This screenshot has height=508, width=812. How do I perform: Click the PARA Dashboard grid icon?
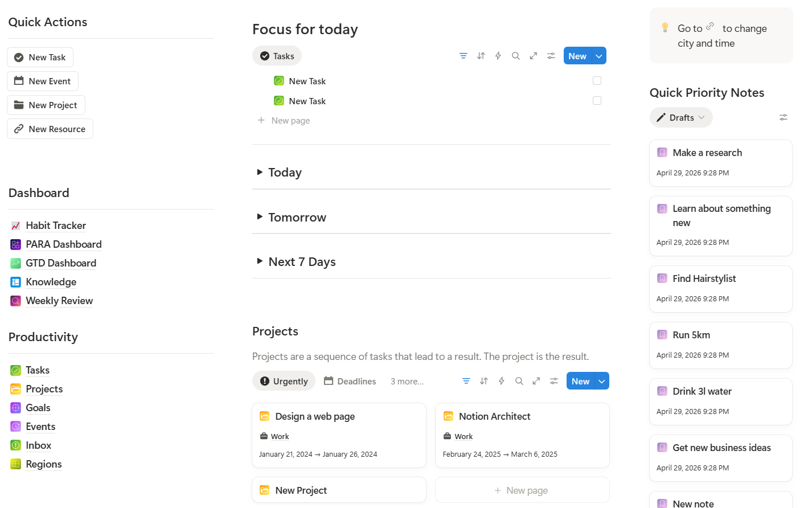pos(15,244)
